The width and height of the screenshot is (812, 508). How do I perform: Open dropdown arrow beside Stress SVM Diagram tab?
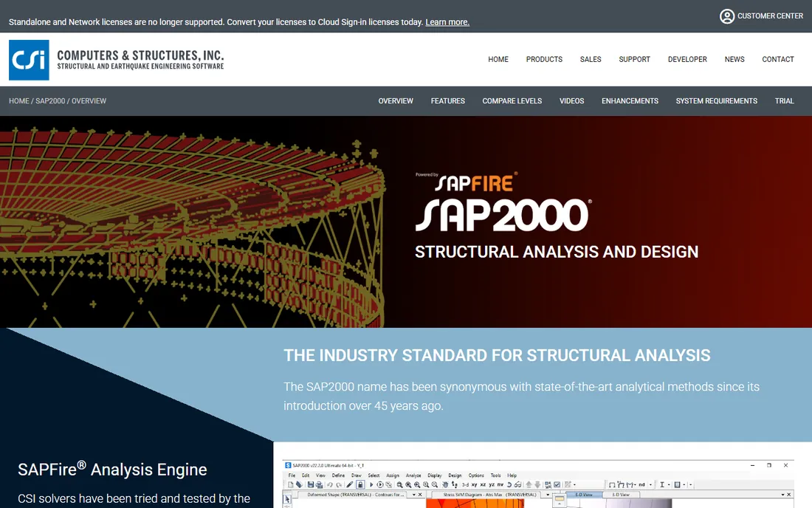click(x=548, y=495)
